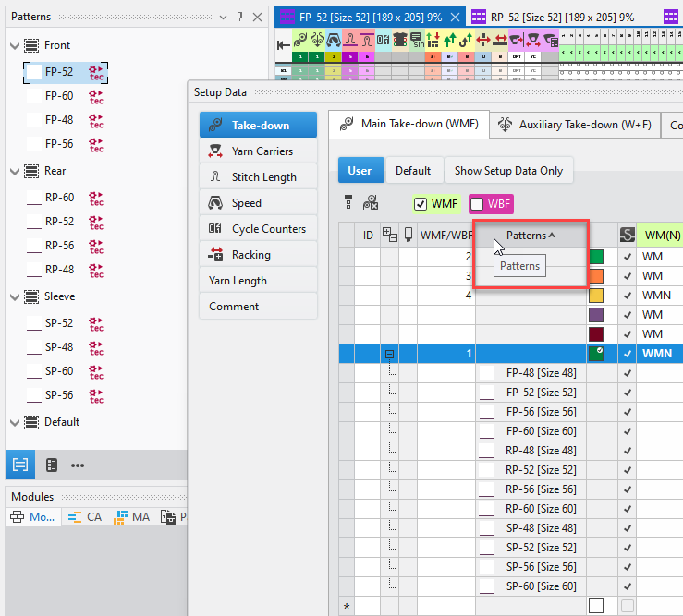Click the Show Setup Data Only button

pos(508,170)
